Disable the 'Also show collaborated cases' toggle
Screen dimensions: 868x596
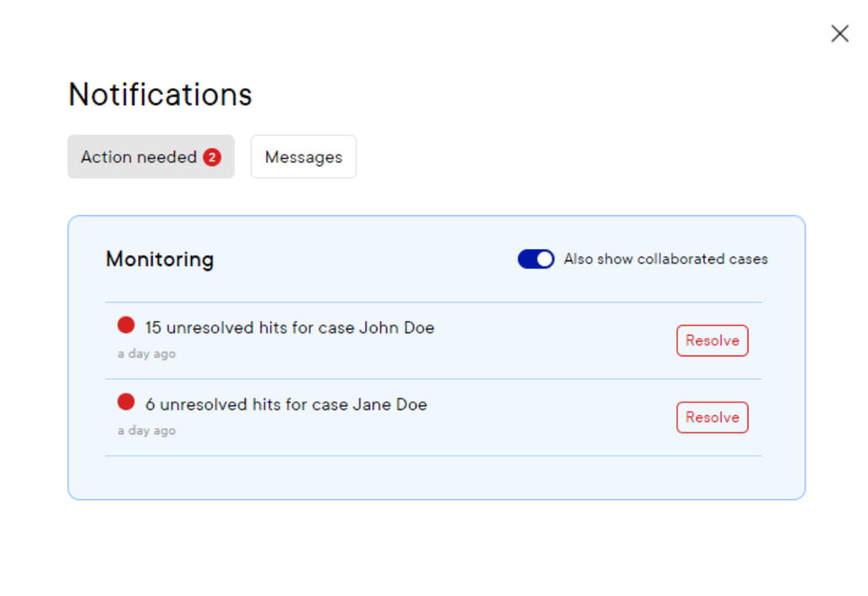(x=536, y=259)
